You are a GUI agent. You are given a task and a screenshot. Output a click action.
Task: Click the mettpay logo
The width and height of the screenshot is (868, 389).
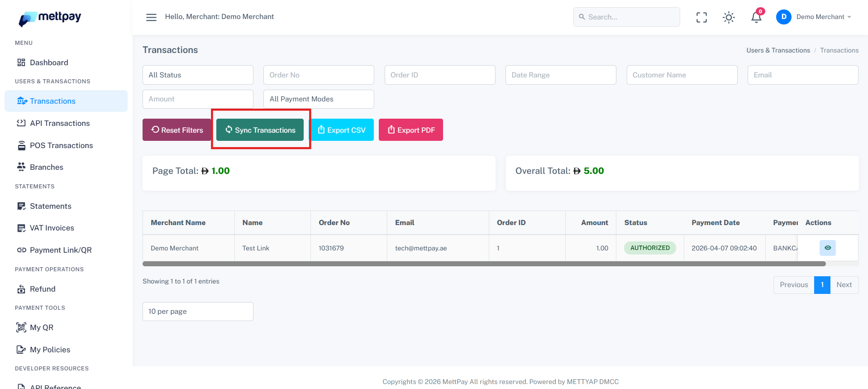pyautogui.click(x=50, y=18)
